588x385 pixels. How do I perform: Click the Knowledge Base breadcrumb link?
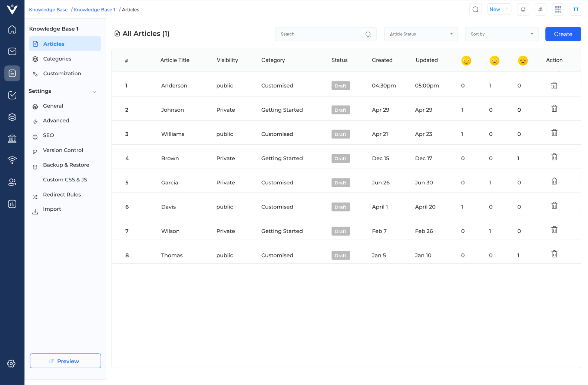point(48,10)
